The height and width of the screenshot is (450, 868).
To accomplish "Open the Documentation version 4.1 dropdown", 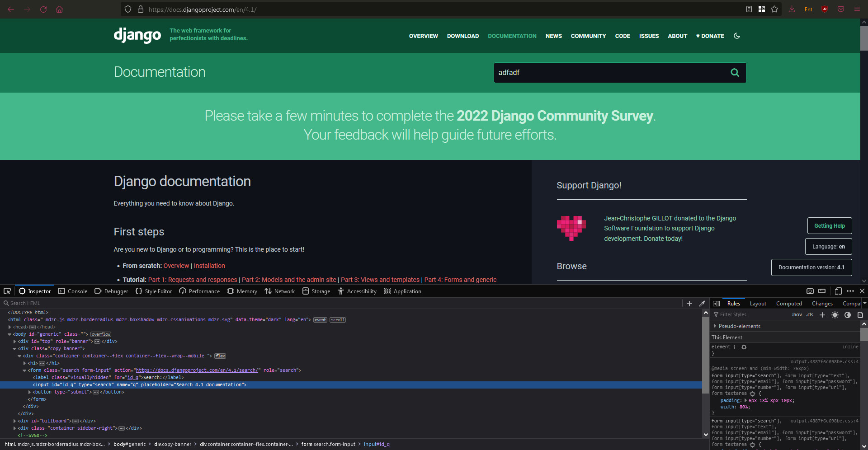I will 811,267.
